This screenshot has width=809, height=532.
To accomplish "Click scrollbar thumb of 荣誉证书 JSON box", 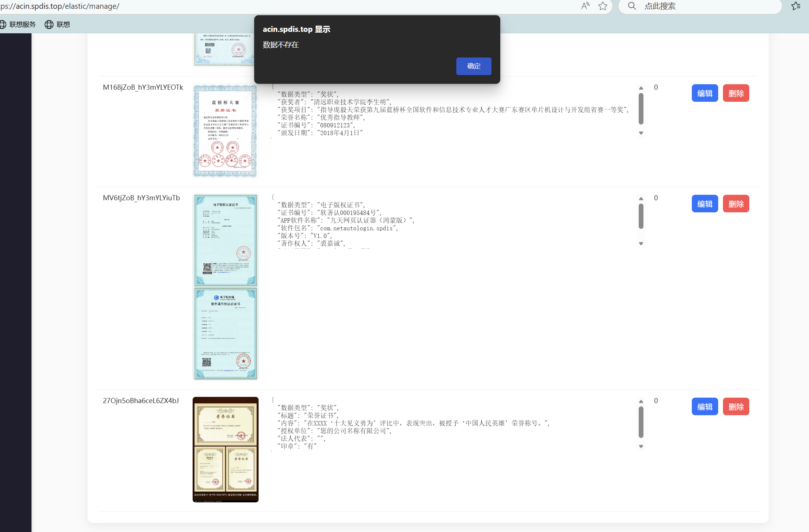I will click(x=641, y=422).
